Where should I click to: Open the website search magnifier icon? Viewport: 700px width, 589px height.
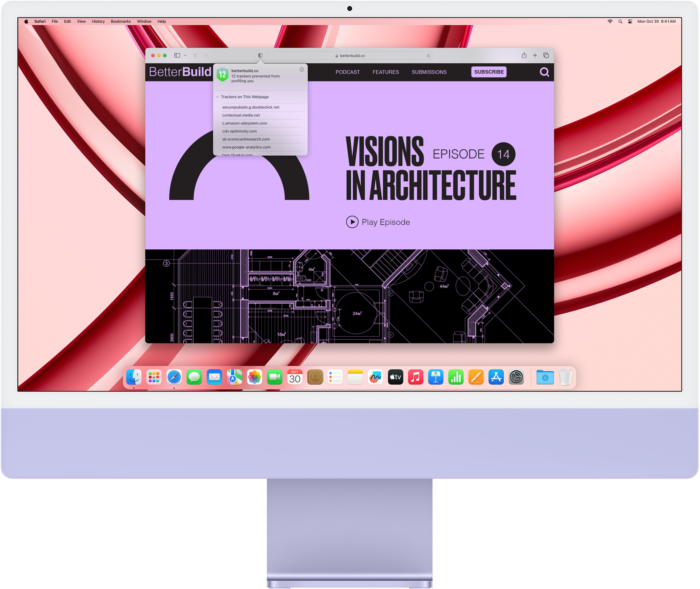pos(544,72)
